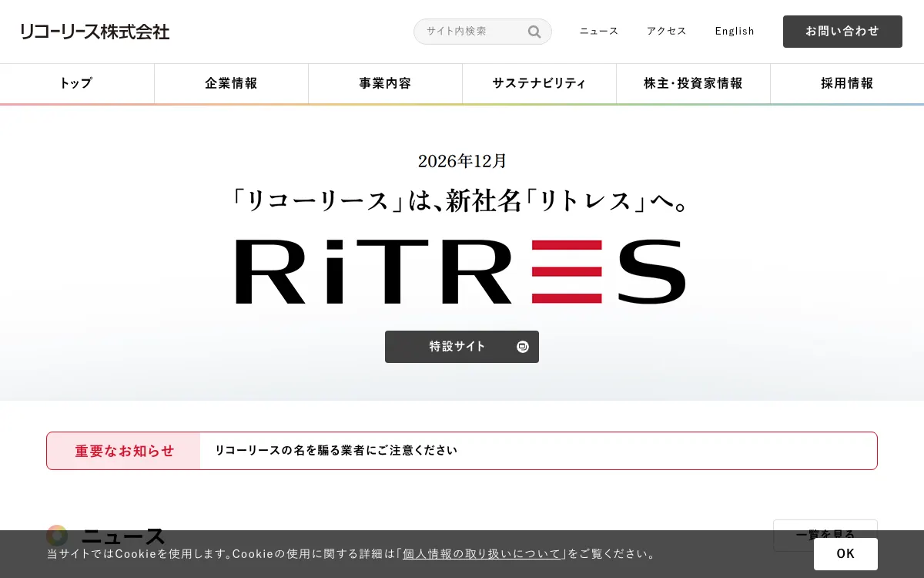This screenshot has width=924, height=578.
Task: Open the external-link icon on 特設サイト button
Action: 523,347
